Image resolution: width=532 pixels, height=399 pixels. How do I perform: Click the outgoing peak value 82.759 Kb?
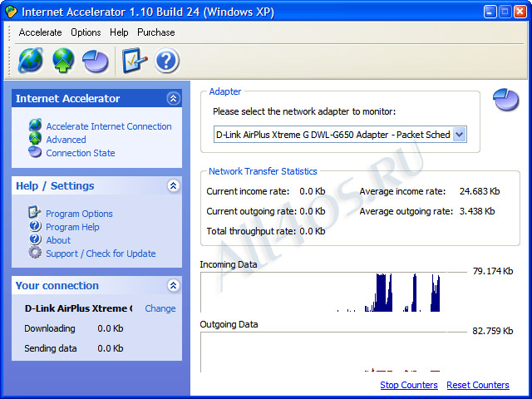click(493, 331)
